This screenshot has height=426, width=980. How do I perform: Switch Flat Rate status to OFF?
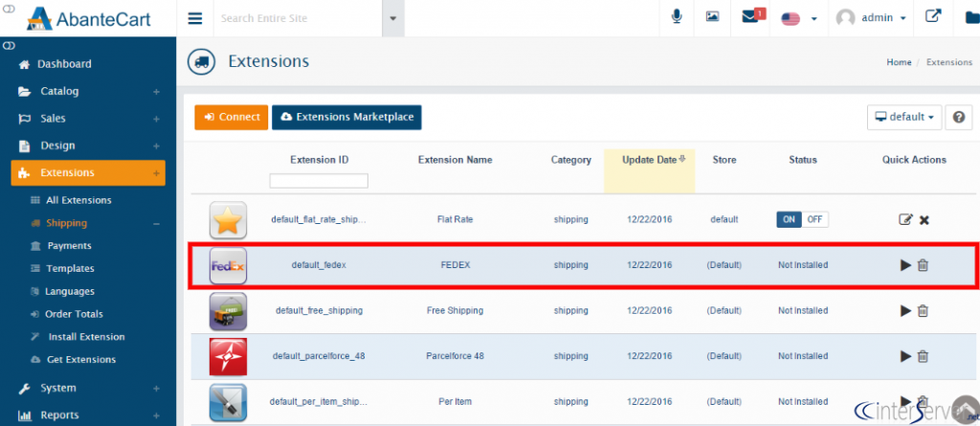click(x=814, y=219)
